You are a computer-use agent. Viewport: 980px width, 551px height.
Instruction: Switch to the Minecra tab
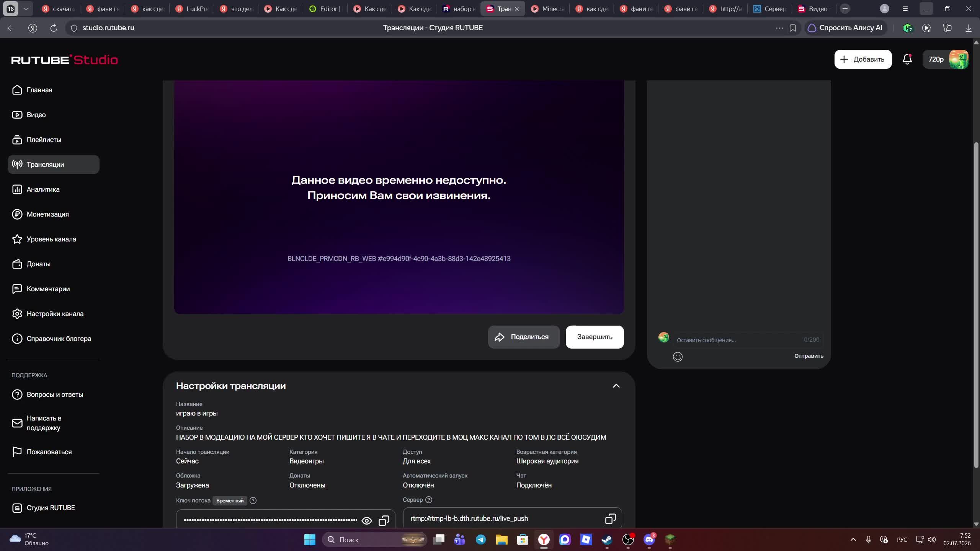click(x=547, y=8)
